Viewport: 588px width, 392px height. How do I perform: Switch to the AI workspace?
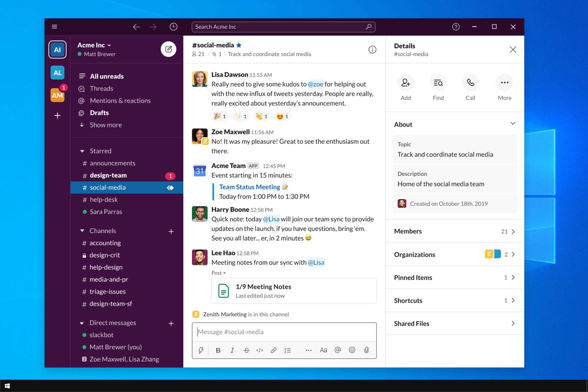[57, 50]
